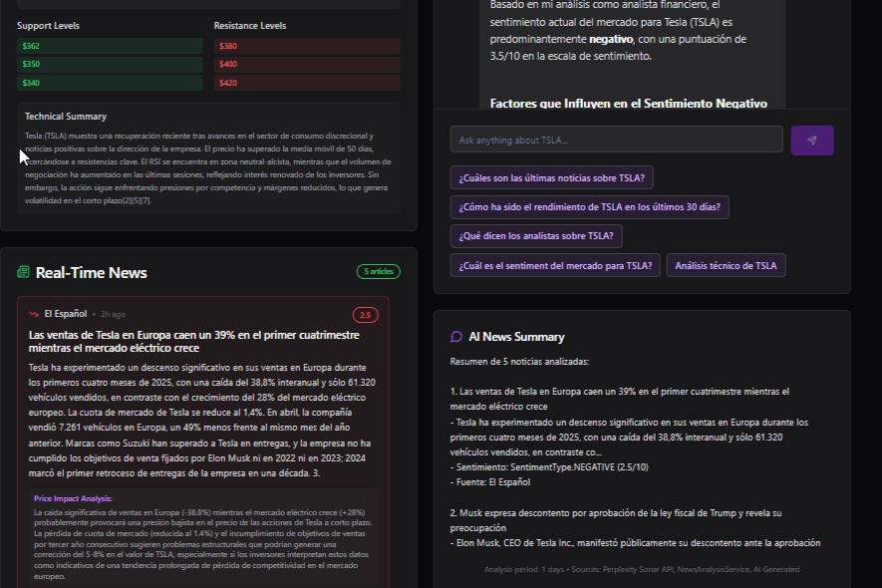The height and width of the screenshot is (588, 882).
Task: Click the 'Technical Summary' heading
Action: click(65, 117)
